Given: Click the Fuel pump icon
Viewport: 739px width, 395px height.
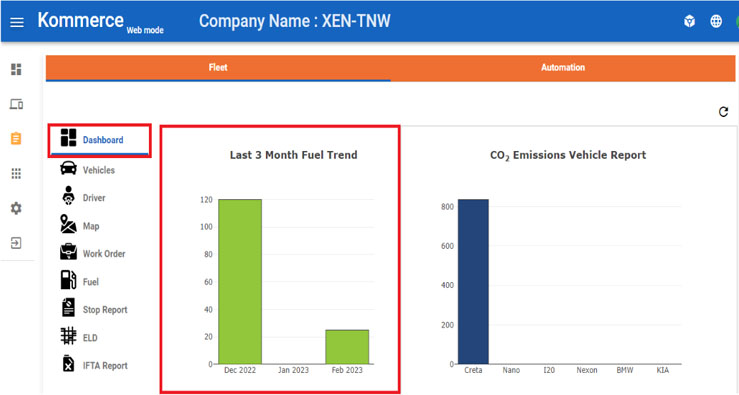Looking at the screenshot, I should (68, 280).
